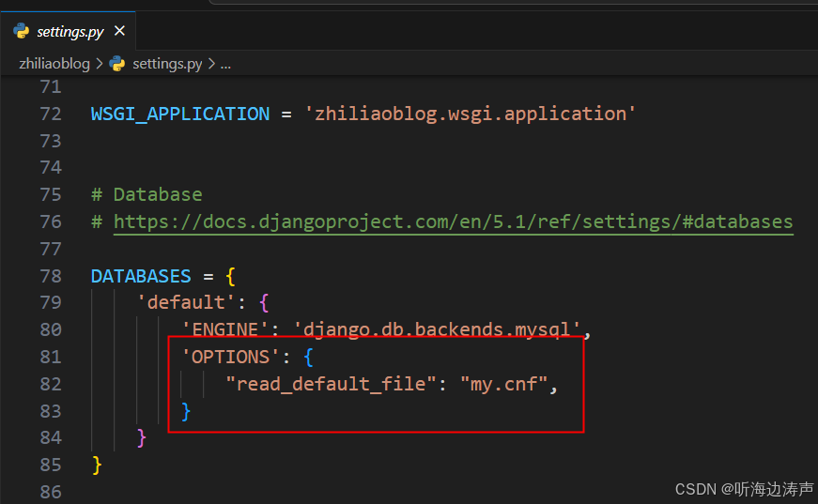The image size is (818, 504).
Task: Click the Python icon in the breadcrumb
Action: [117, 64]
